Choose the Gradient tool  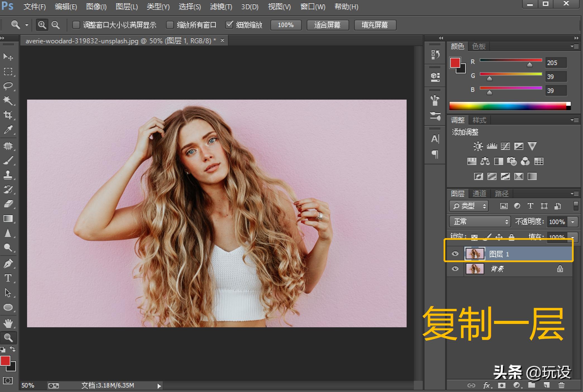click(x=8, y=219)
